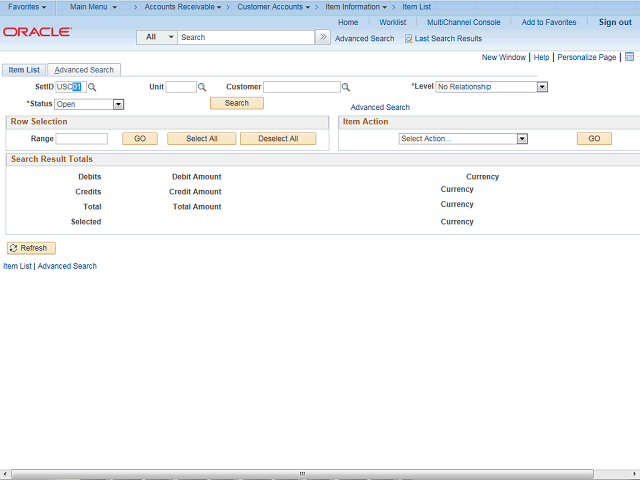Click the Select All button
Viewport: 640px width, 480px height.
click(202, 139)
